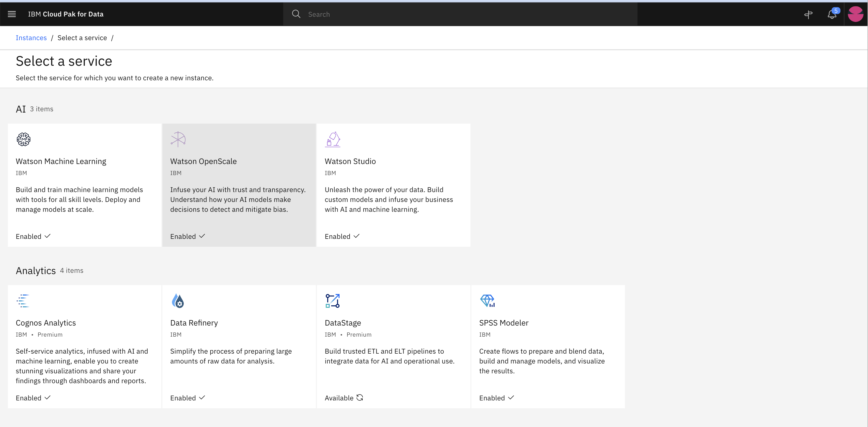
Task: Click the Premium label on Cognos Analytics
Action: pyautogui.click(x=50, y=335)
